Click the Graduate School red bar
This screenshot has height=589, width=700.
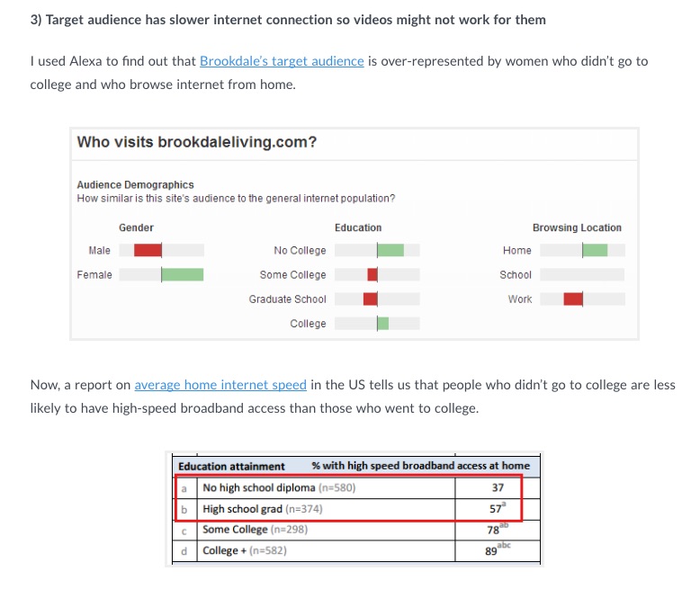pyautogui.click(x=370, y=299)
